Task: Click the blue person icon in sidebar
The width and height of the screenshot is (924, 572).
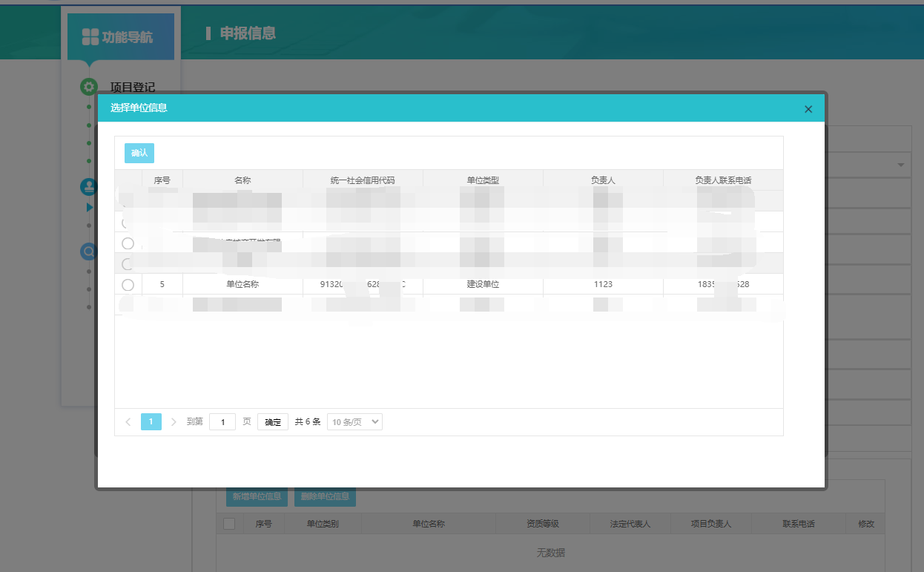Action: coord(88,186)
